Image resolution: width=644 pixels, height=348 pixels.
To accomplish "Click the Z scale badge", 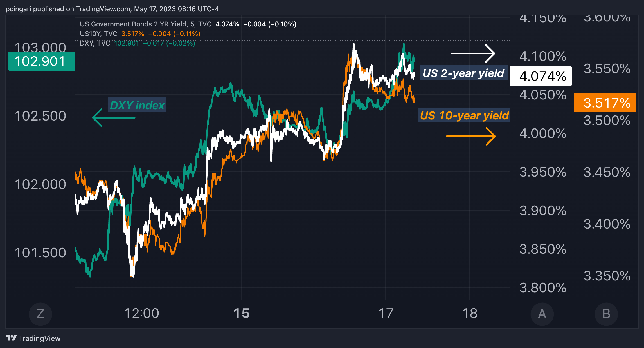I will tap(40, 314).
